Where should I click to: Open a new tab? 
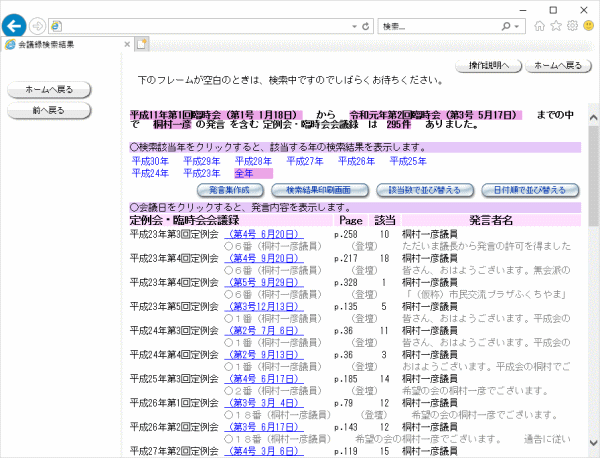142,44
